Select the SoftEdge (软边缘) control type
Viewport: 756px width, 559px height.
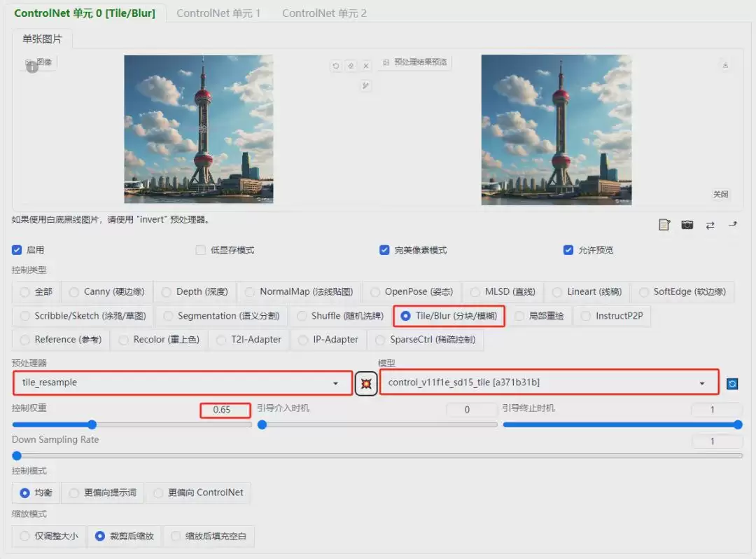tap(682, 292)
